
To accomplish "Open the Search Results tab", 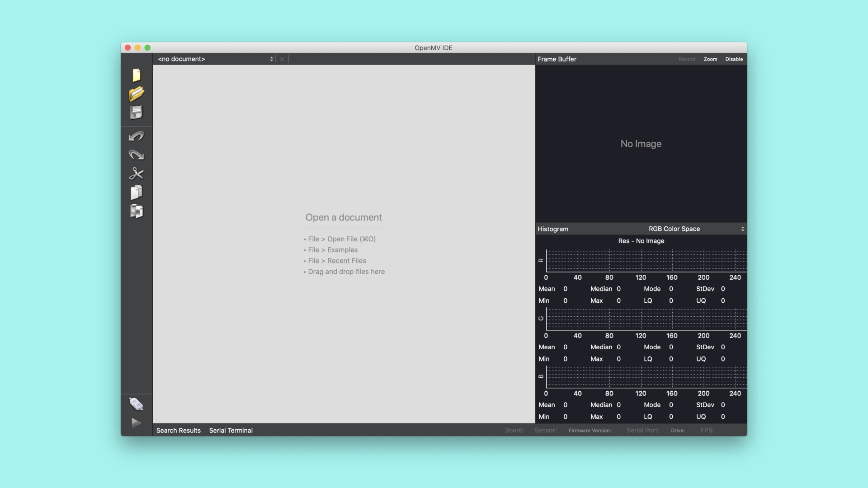I will pos(178,431).
